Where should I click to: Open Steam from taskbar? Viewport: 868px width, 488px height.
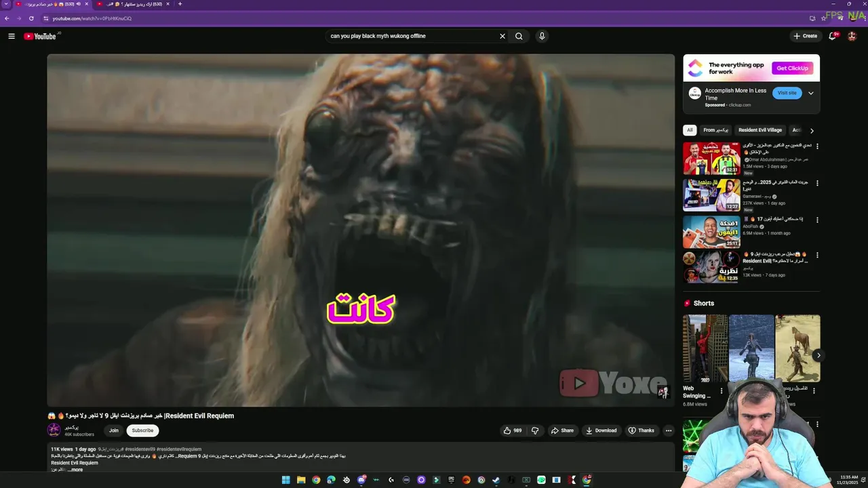click(x=496, y=480)
